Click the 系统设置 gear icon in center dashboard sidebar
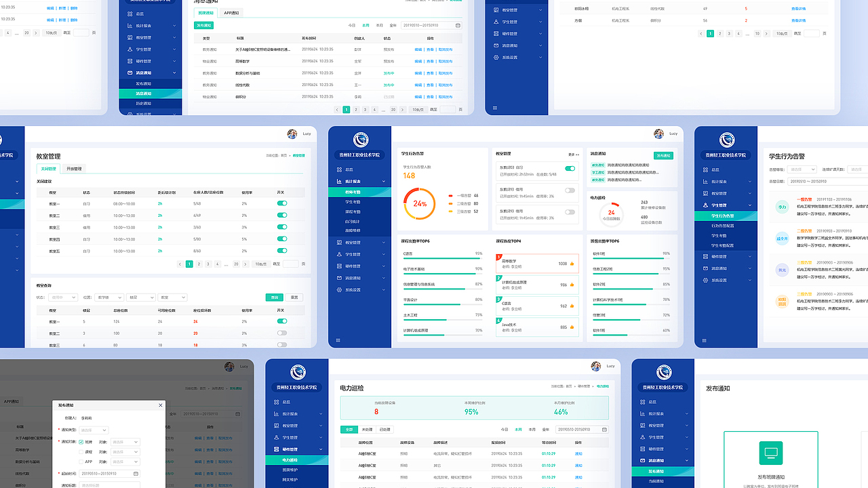The image size is (868, 488). 339,289
